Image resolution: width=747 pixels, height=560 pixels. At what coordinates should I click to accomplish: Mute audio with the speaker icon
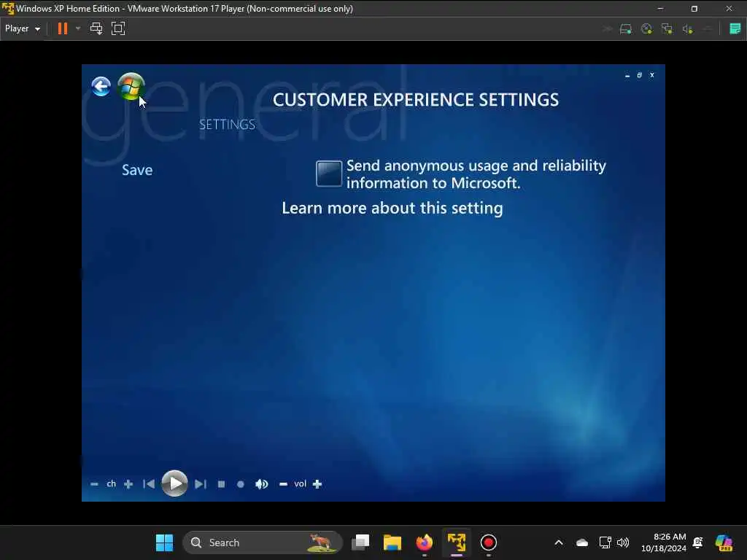[x=262, y=484]
